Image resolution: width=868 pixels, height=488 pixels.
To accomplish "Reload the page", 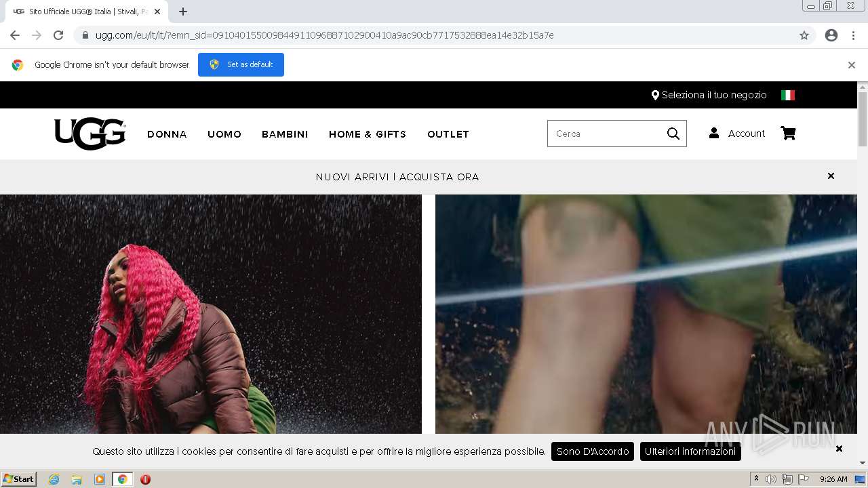I will click(x=58, y=35).
